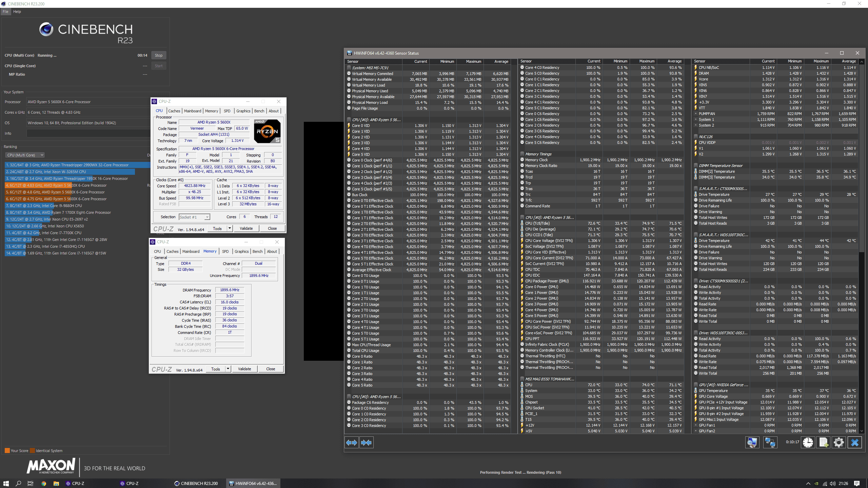Reset sensor timer with the clock icon
Screen dimensions: 868x488
coord(808,443)
